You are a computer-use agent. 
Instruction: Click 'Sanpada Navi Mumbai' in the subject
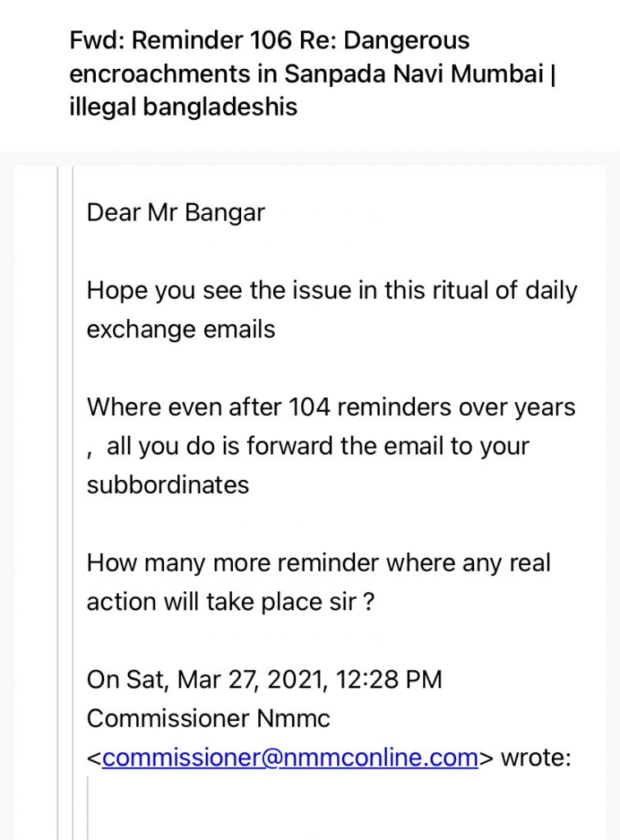pos(414,73)
